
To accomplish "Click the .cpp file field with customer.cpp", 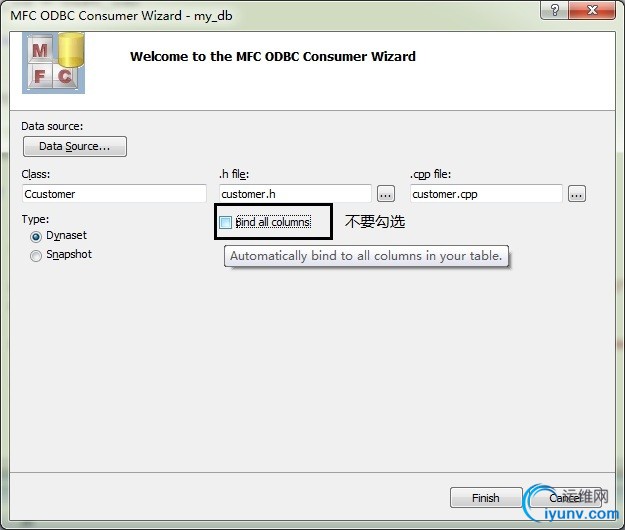I will point(486,194).
